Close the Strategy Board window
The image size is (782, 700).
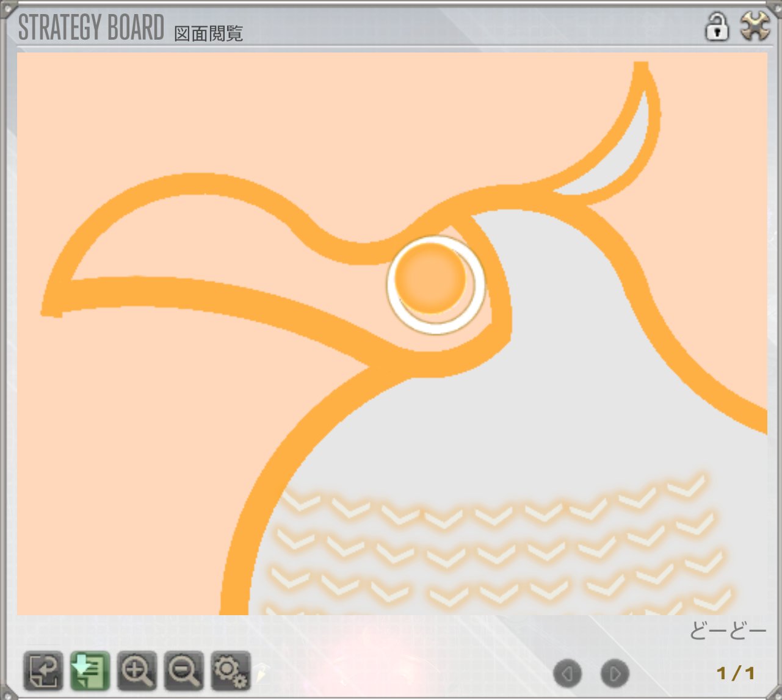(755, 27)
